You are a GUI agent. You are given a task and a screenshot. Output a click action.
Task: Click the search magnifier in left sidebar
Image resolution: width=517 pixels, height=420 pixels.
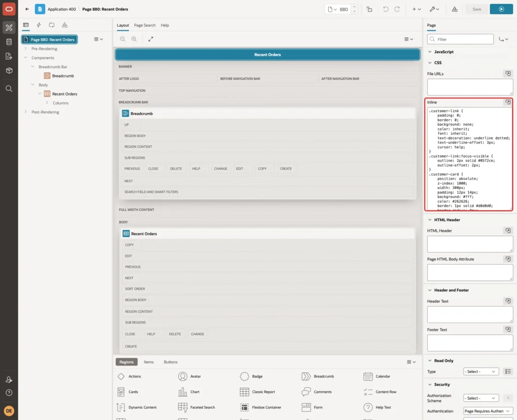point(9,89)
